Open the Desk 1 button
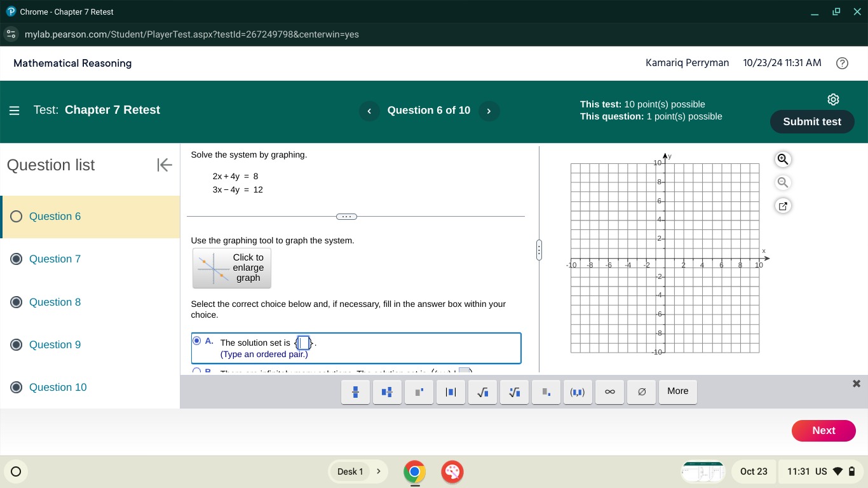The width and height of the screenshot is (868, 488). [350, 471]
